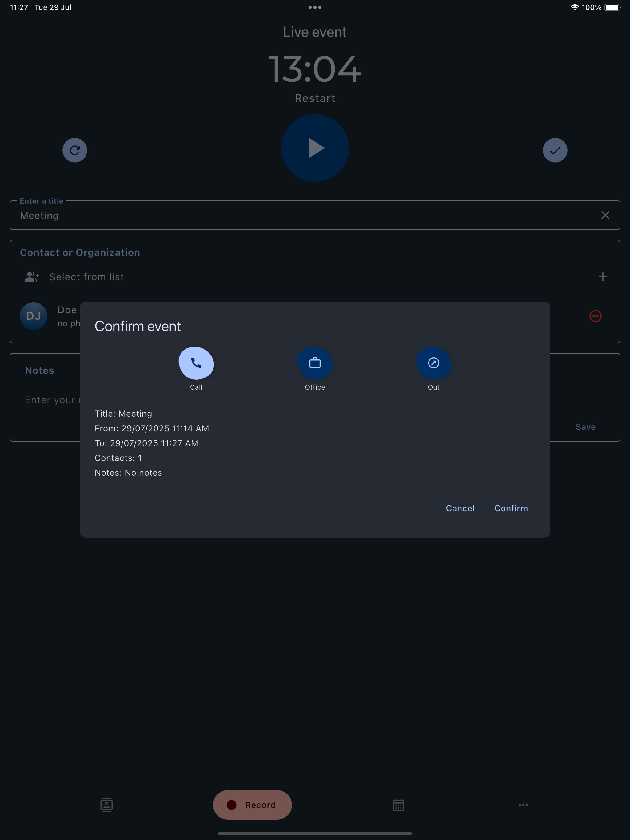Screen dimensions: 630x840
Task: Open the contacts tab in bottom bar
Action: click(x=106, y=805)
